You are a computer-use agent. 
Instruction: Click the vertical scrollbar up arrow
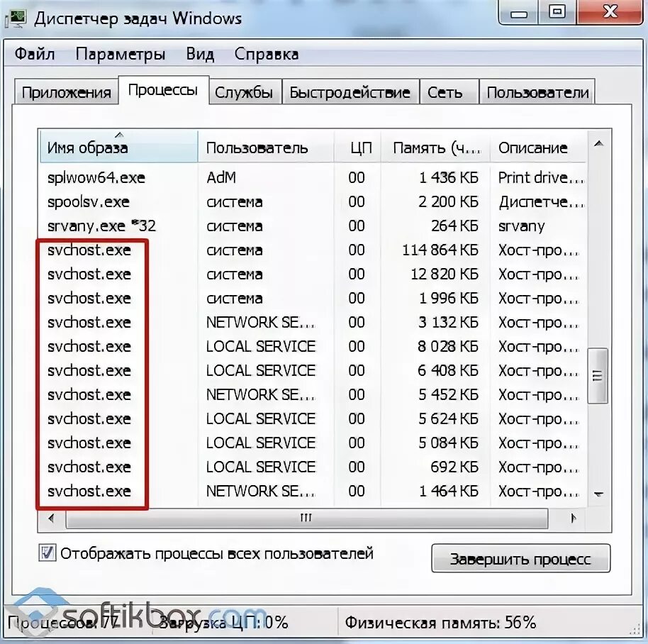598,144
